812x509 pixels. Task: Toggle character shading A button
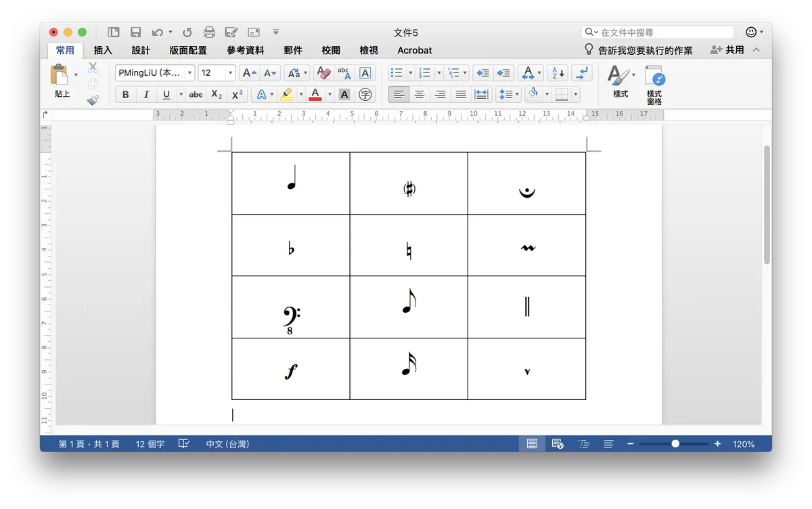click(344, 95)
